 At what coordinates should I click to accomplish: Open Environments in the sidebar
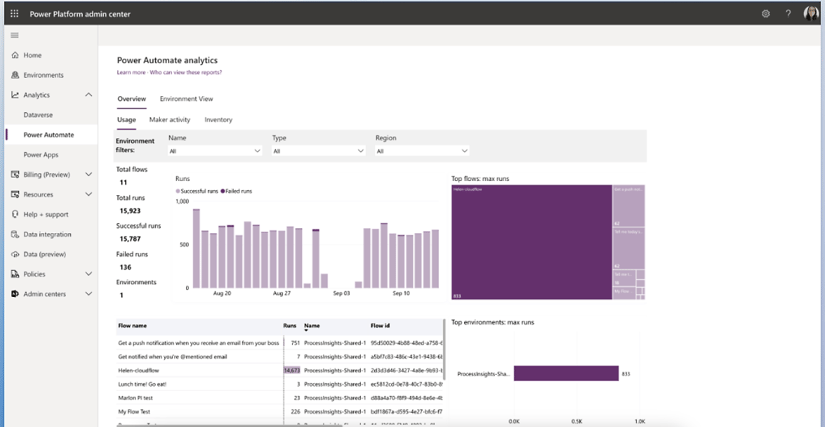pos(43,75)
